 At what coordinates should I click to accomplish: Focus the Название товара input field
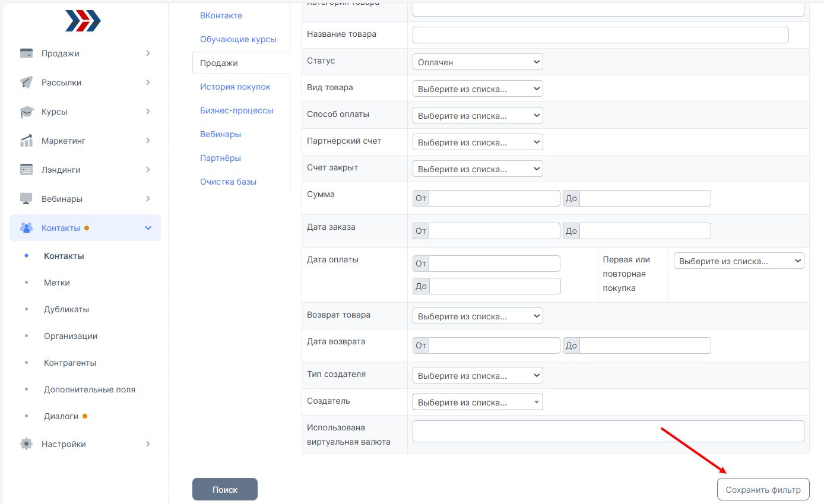point(601,35)
